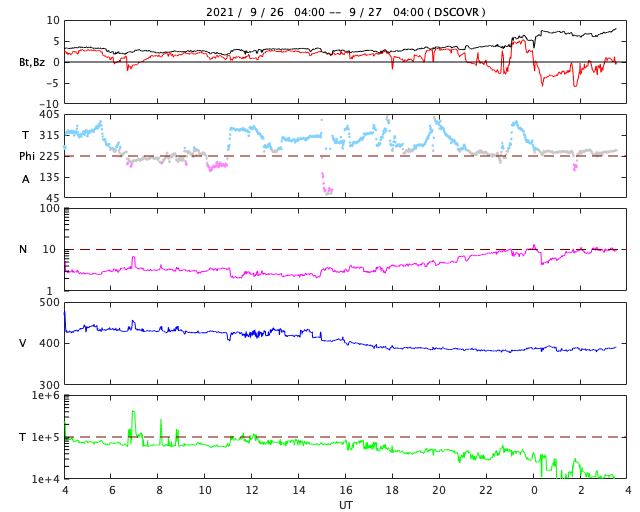The height and width of the screenshot is (512, 640).
Task: Click the DSCOVR text in the plot title
Action: [x=456, y=12]
